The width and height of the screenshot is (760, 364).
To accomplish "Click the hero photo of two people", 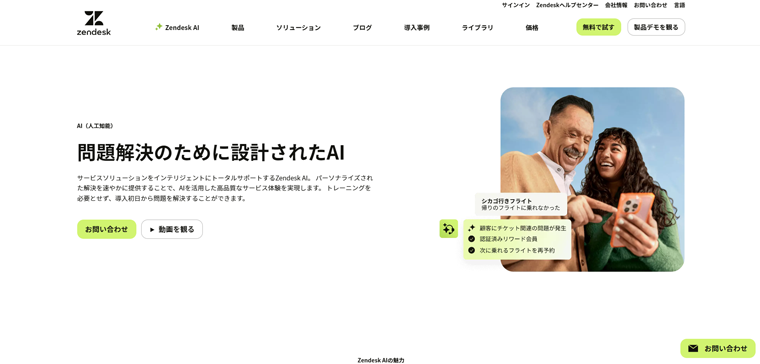I will 592,179.
